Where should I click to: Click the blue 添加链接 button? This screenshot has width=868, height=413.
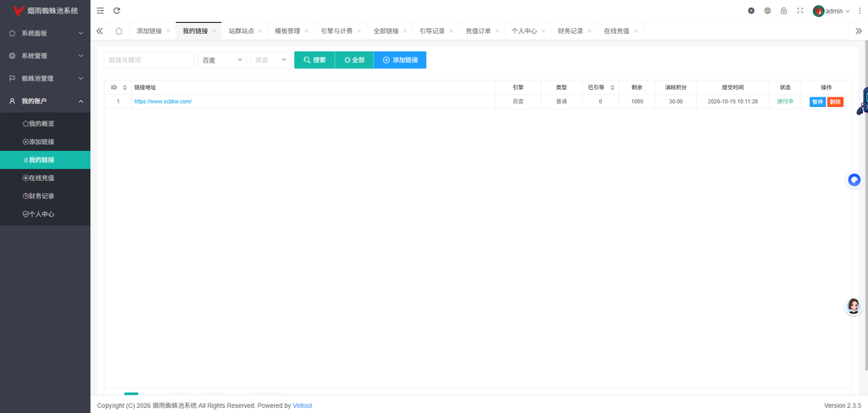(x=400, y=60)
